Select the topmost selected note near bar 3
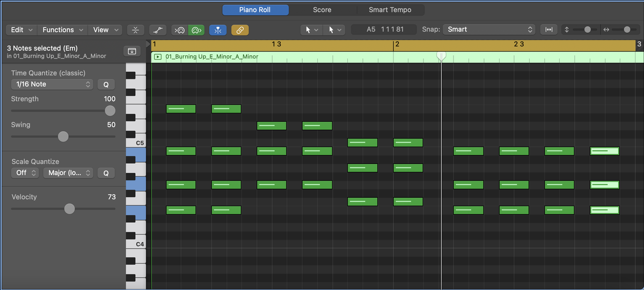644x290 pixels. [604, 151]
